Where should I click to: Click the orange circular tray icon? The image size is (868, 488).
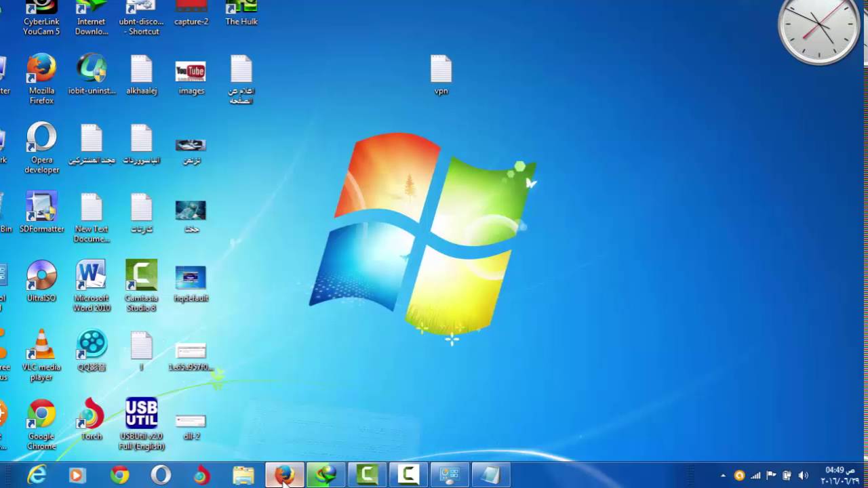pyautogui.click(x=739, y=476)
